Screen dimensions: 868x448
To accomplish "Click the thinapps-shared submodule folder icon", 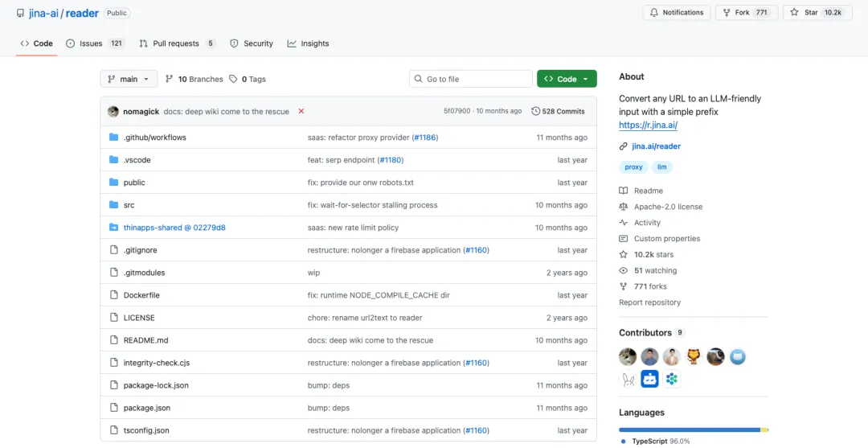I will click(x=113, y=228).
